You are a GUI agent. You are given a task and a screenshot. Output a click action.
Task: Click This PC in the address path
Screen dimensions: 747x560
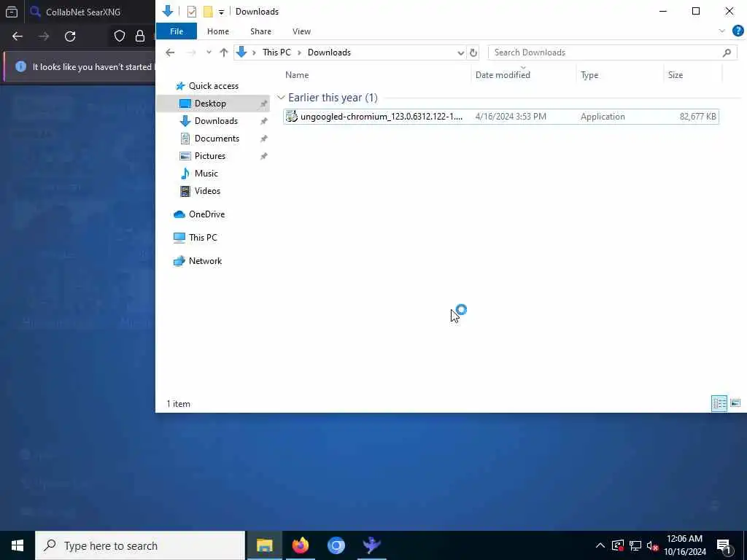(x=276, y=52)
